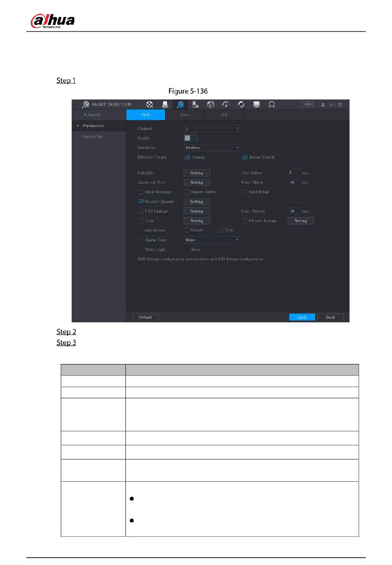Open the audio headphones icon

pos(272,104)
